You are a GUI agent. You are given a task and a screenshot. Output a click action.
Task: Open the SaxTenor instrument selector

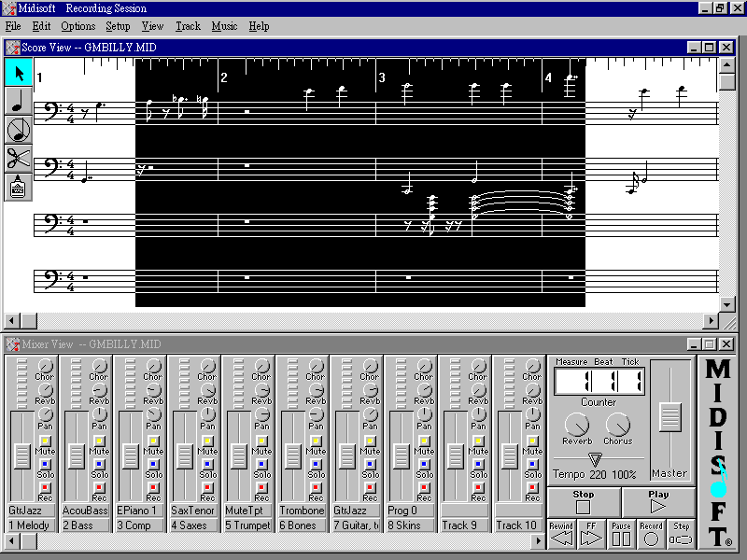click(193, 511)
